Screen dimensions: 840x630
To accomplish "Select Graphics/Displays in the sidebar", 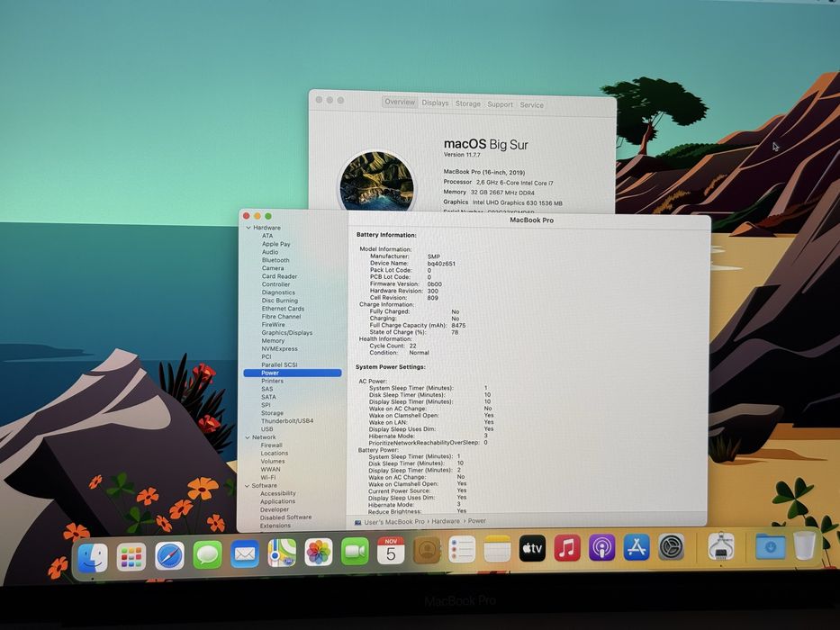I will click(286, 332).
